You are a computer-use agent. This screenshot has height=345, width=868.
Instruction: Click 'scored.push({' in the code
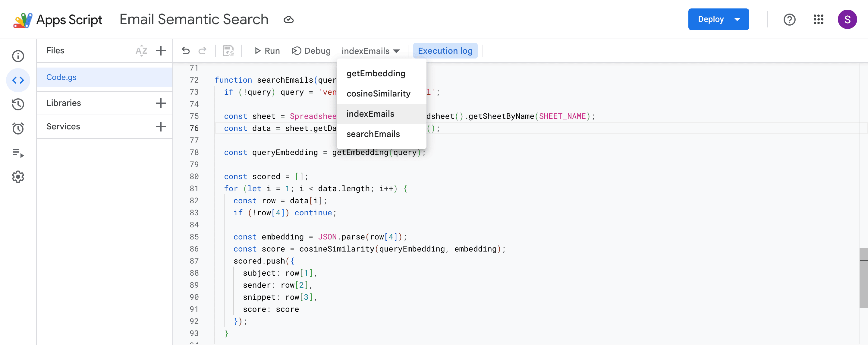[264, 261]
